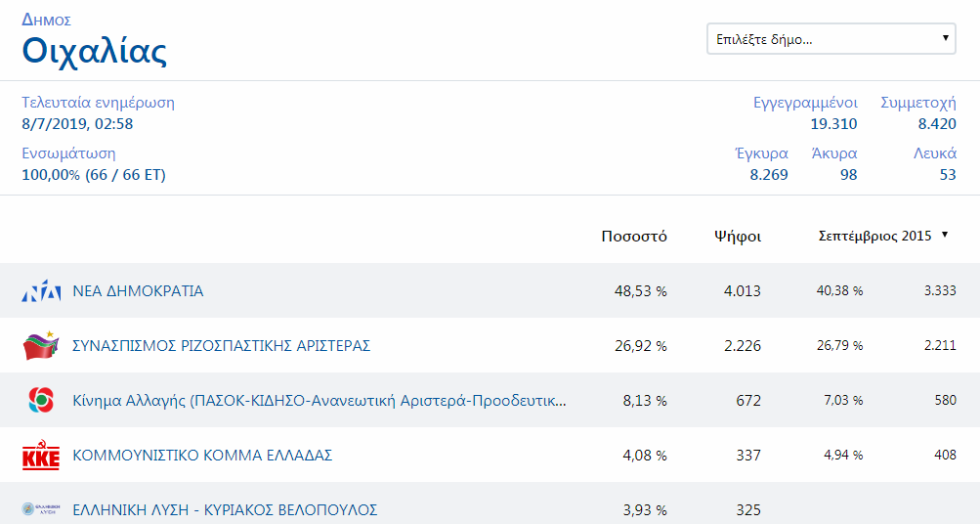Select Νέα Δημοκρατία 2015 votes 3.333

(x=940, y=290)
